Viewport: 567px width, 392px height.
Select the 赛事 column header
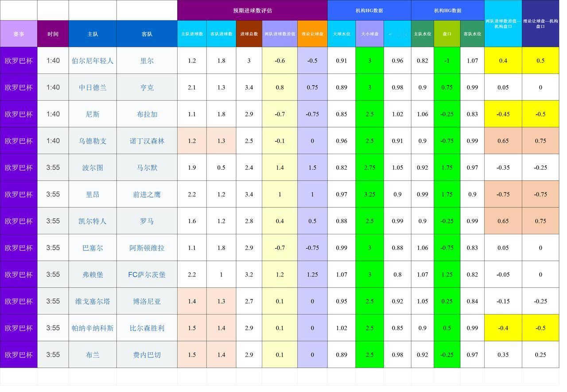coord(19,33)
